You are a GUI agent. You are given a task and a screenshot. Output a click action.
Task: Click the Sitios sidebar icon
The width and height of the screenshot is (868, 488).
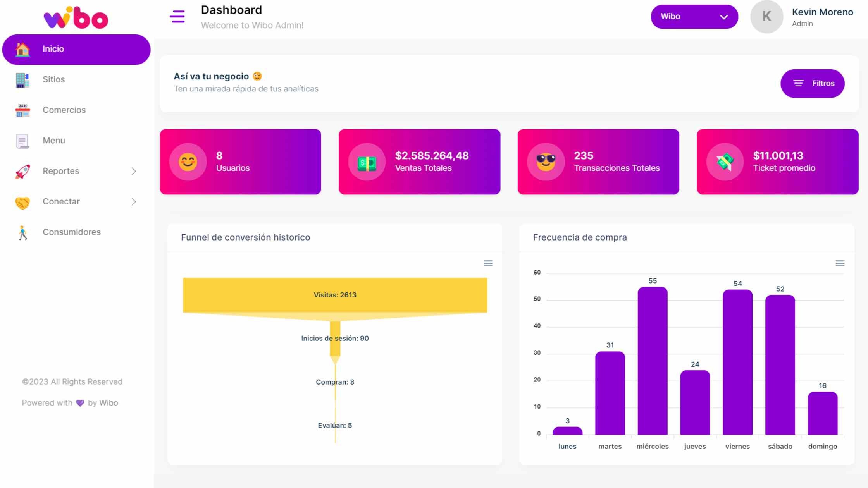(22, 79)
